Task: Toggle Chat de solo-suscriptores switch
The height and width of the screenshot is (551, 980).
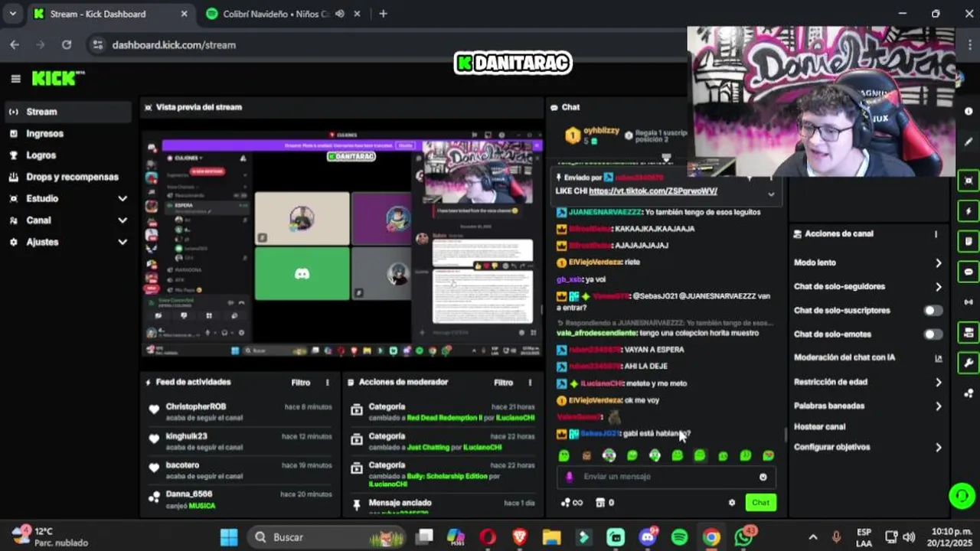Action: click(933, 311)
